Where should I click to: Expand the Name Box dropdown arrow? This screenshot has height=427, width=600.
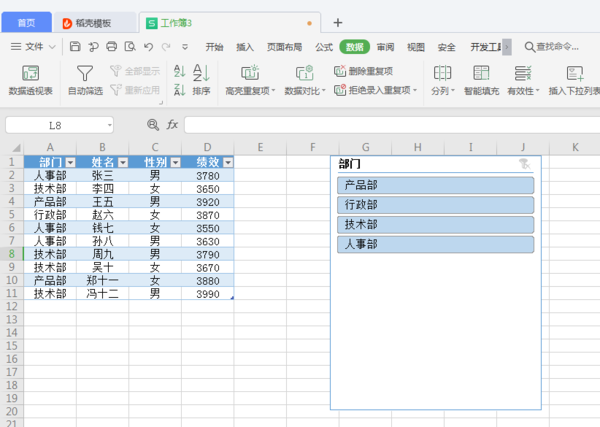point(109,125)
